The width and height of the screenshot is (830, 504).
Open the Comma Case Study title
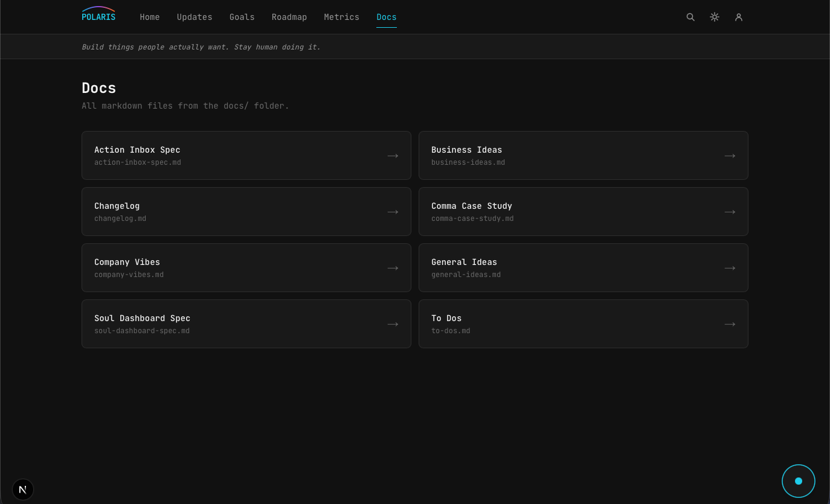point(472,206)
